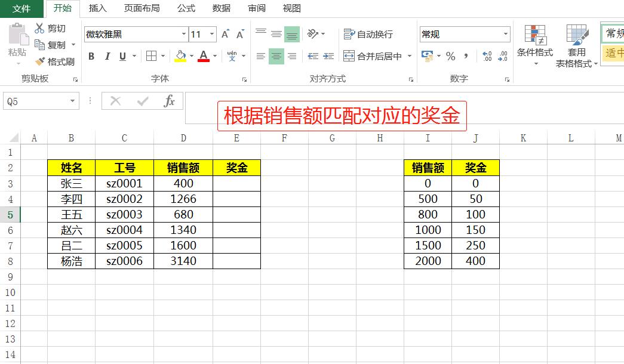Open the Name Box dropdown arrow

point(72,101)
